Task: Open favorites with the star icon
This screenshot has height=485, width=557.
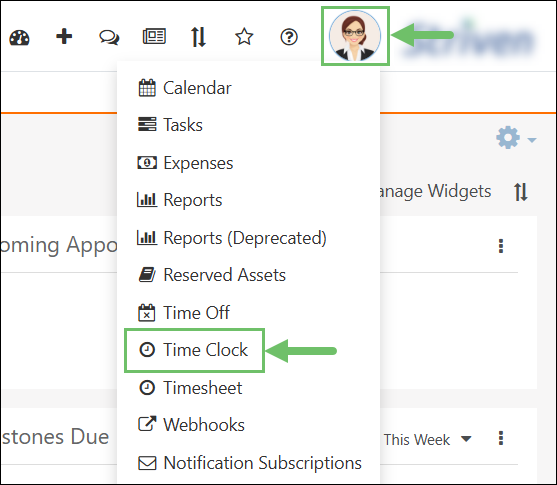Action: click(244, 37)
